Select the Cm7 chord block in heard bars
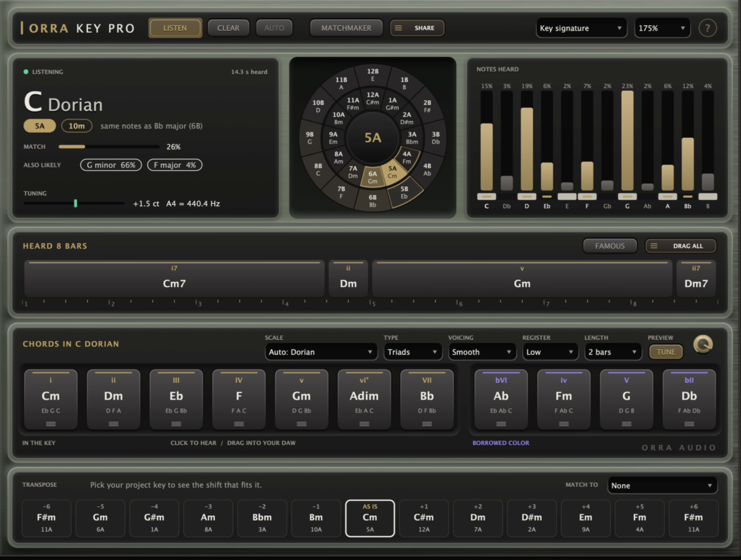The height and width of the screenshot is (560, 741). pos(174,279)
